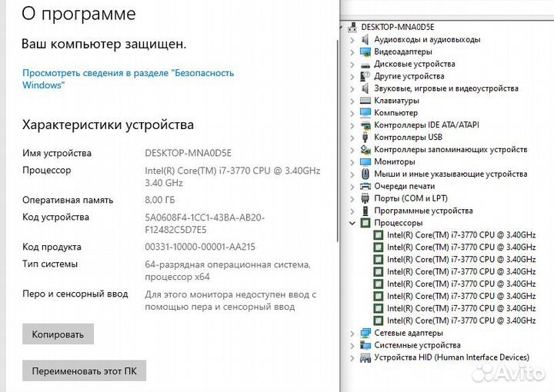554x392 pixels.
Task: Click the Контроллеры IDE ATA/ATAPI icon
Action: 365,125
